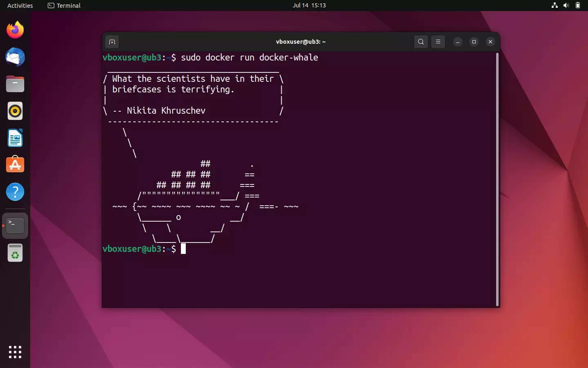Open the Terminal menu in the top bar
The height and width of the screenshot is (368, 588).
64,6
